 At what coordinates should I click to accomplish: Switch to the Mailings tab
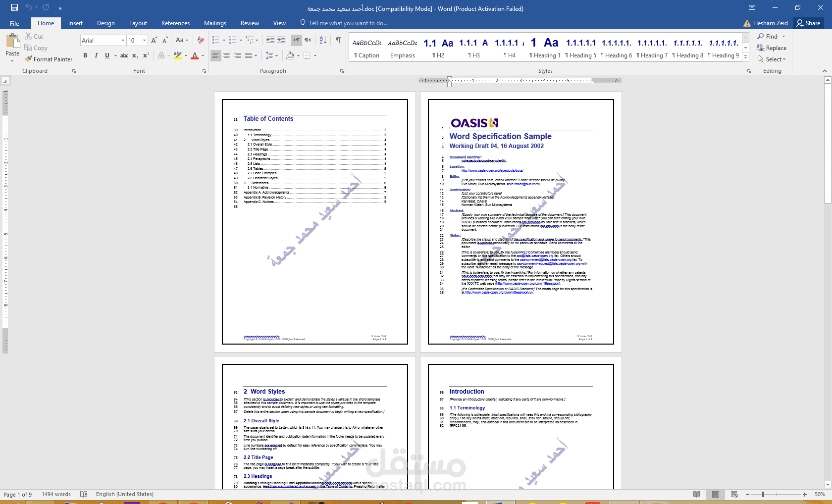pyautogui.click(x=215, y=23)
